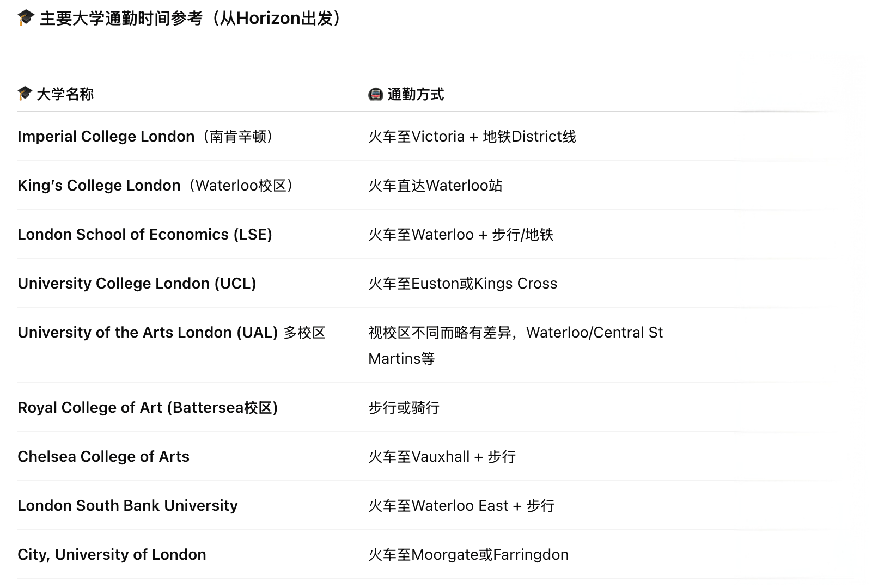Click the graduation cap icon in the title
Screen dimensions: 878x588
tap(26, 19)
